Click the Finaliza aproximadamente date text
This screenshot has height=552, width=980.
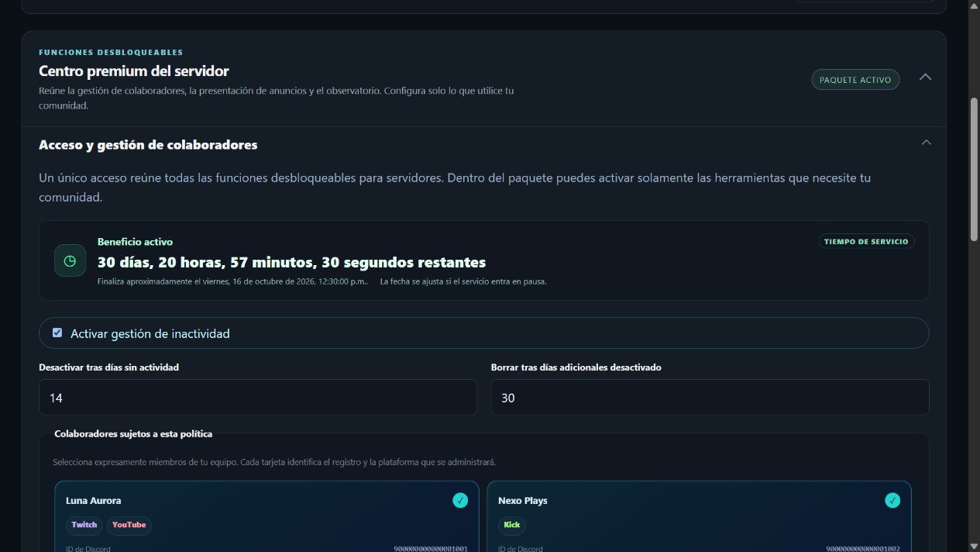232,281
